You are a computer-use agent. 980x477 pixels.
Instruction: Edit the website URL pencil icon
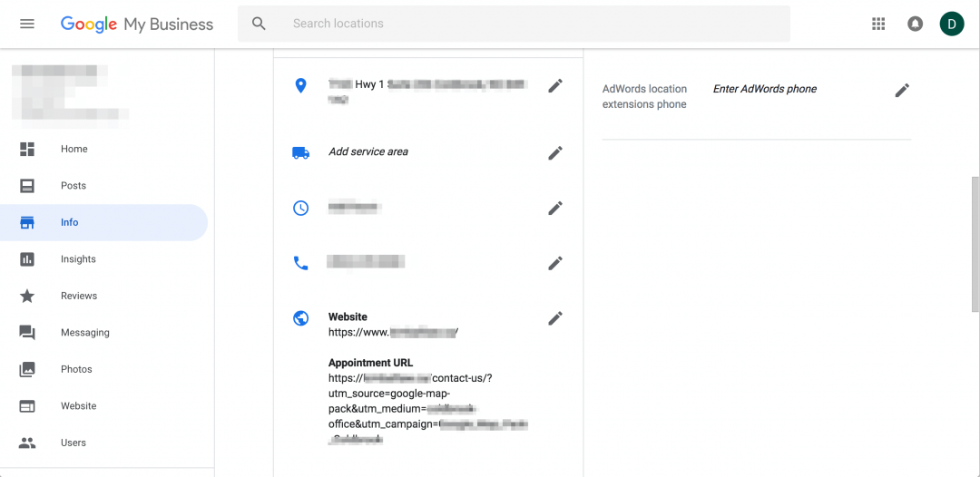[x=555, y=318]
